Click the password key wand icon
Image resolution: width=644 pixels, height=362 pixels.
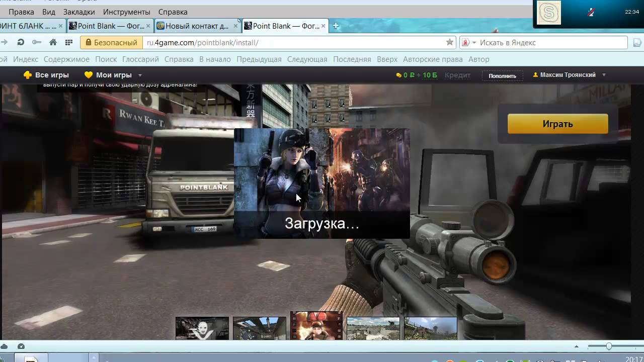tap(36, 42)
